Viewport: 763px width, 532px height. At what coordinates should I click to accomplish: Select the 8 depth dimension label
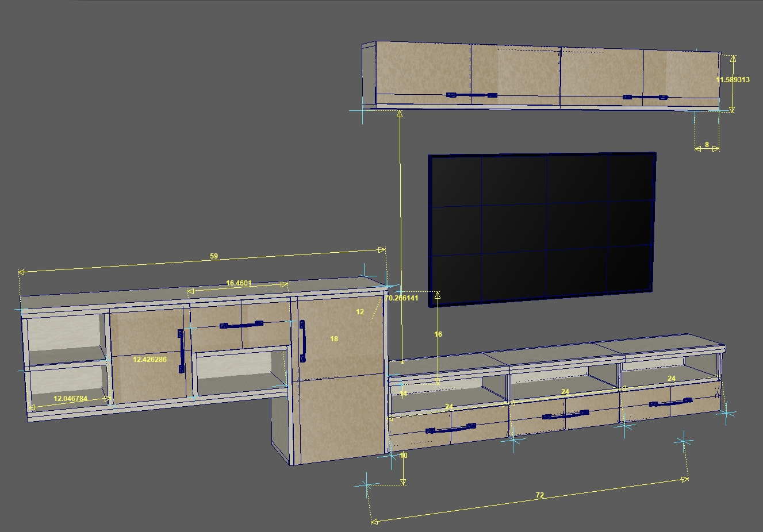[x=707, y=145]
